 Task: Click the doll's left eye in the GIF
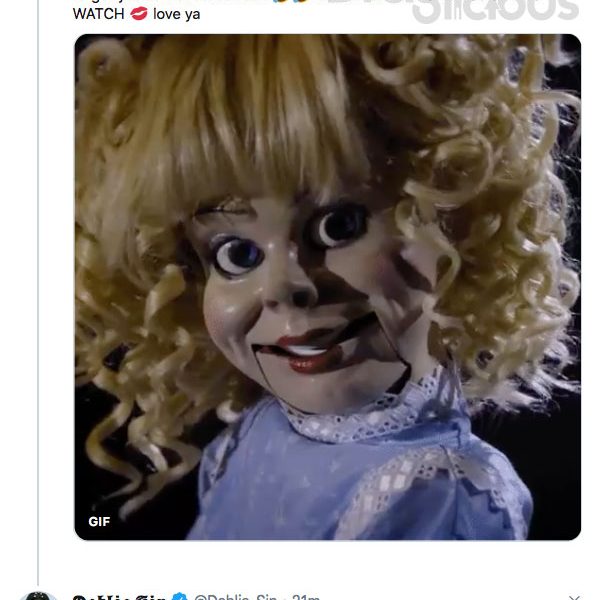(x=238, y=254)
